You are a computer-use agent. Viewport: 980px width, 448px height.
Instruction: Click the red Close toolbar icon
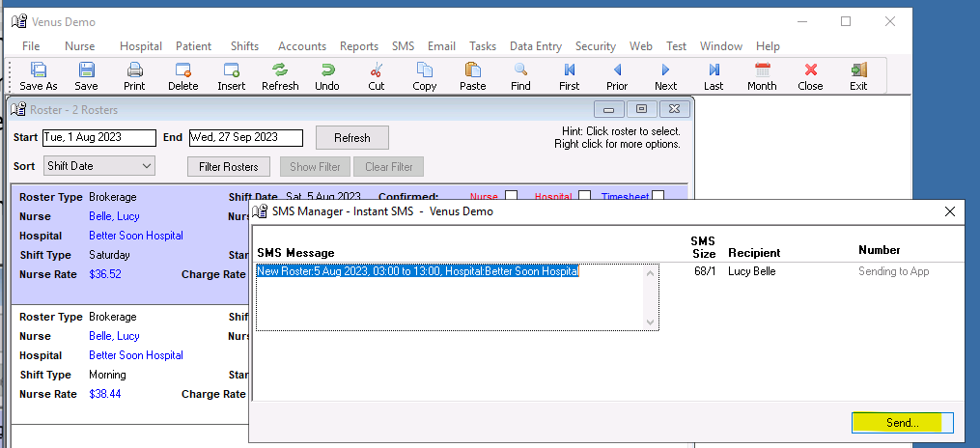click(811, 70)
